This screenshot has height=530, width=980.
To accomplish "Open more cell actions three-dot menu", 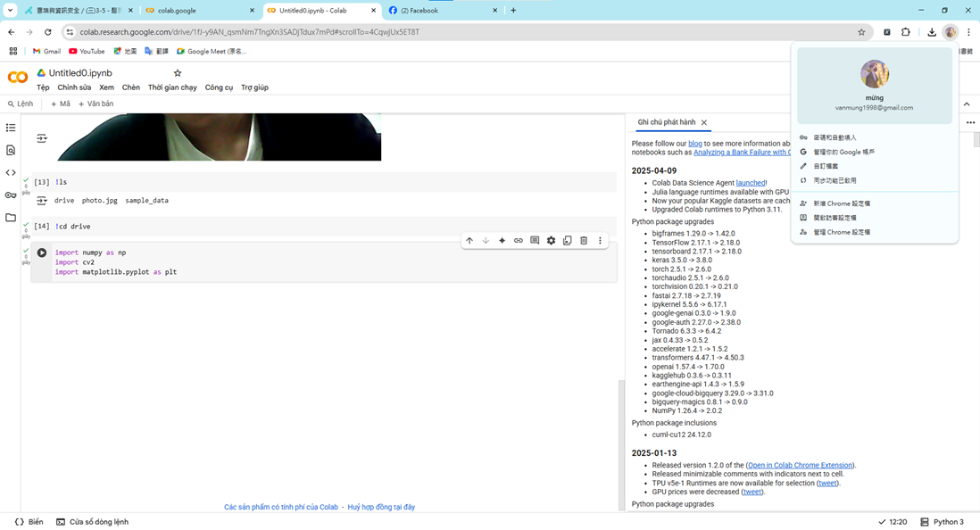I will (x=600, y=241).
